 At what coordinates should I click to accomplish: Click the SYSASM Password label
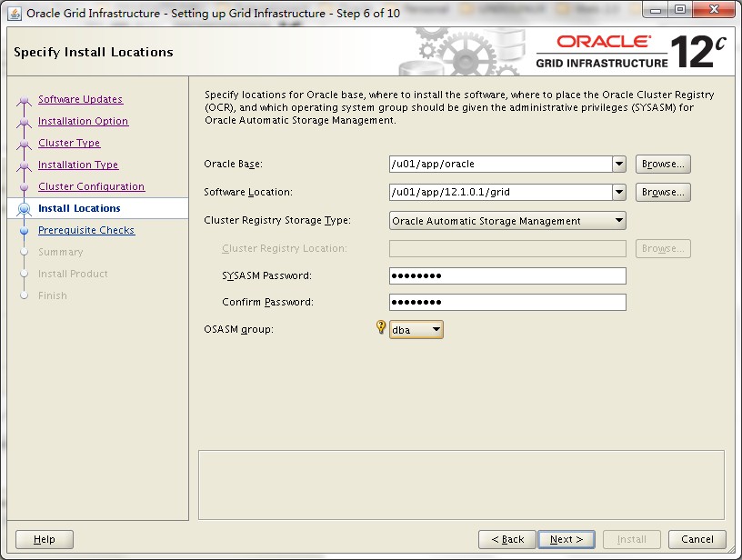(x=267, y=275)
